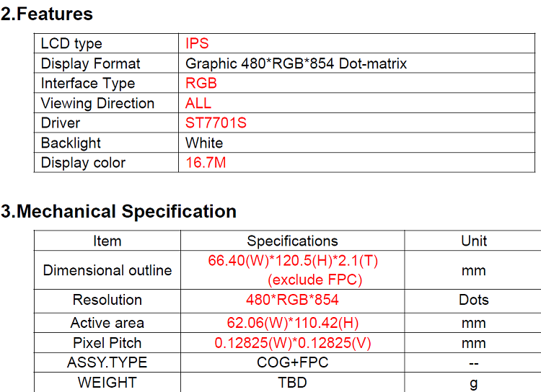541x392 pixels.
Task: Click 'Graphic 480*RGB*854 Dot-matrix' text
Action: click(296, 63)
